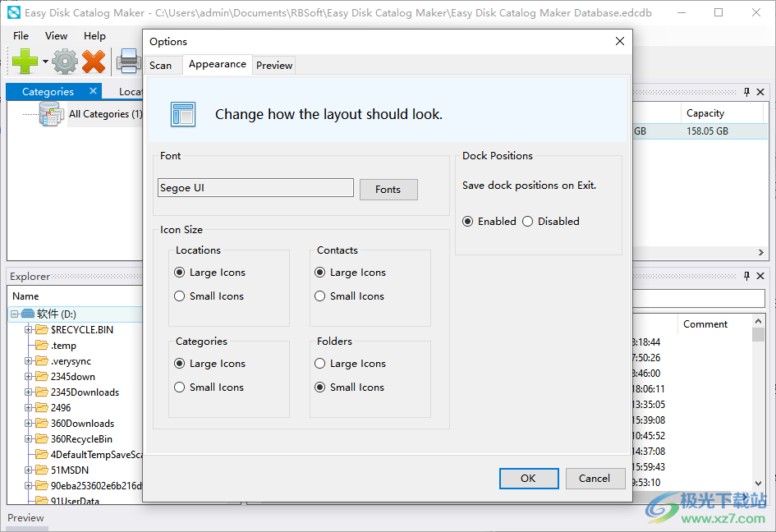The height and width of the screenshot is (532, 776).
Task: Pin the upper right panel
Action: coord(746,92)
